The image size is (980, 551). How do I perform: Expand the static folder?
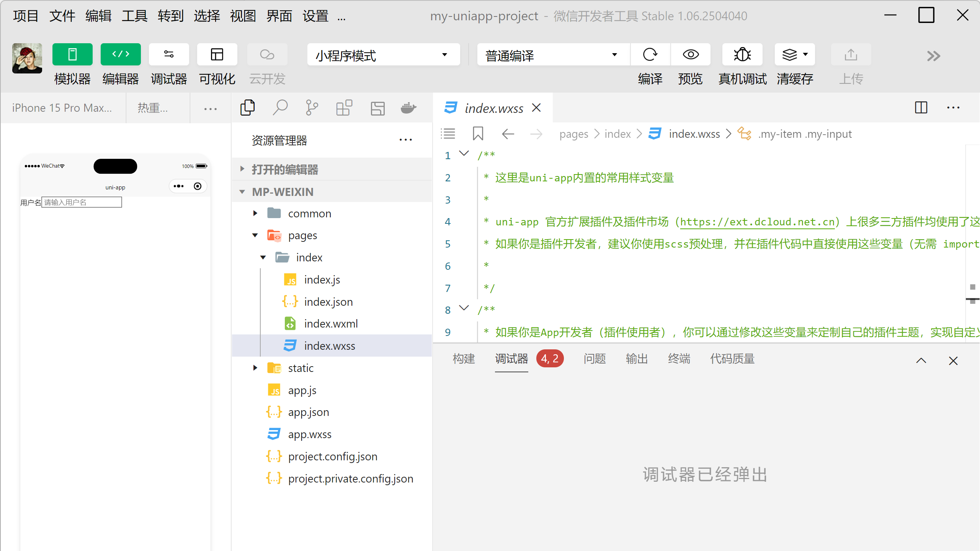click(x=301, y=368)
